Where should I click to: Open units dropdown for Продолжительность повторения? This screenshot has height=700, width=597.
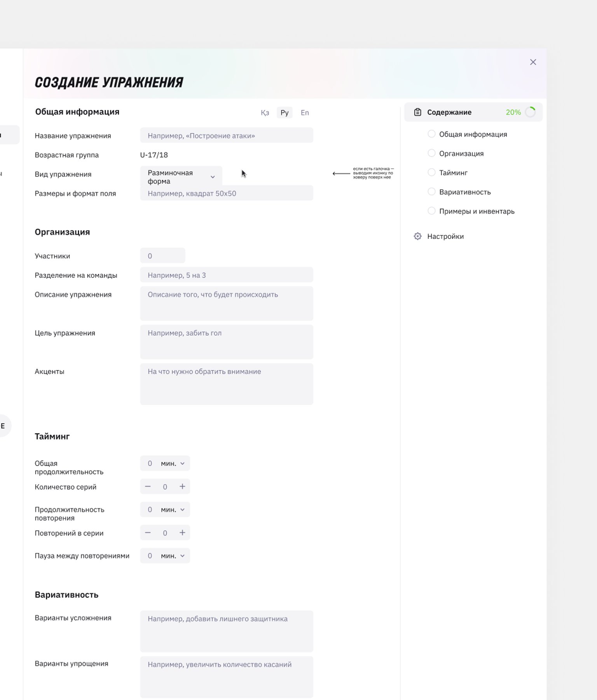coord(173,510)
